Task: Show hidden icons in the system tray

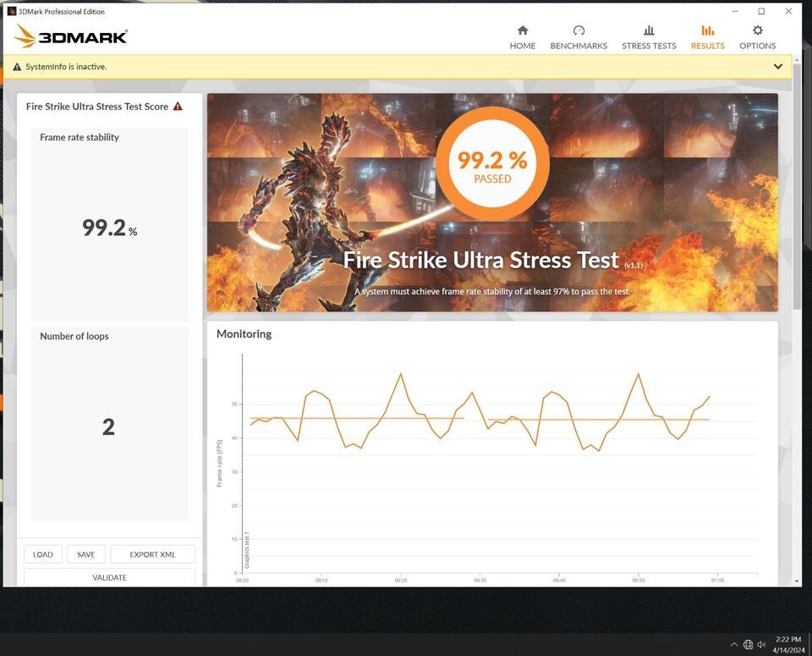Action: click(x=734, y=645)
